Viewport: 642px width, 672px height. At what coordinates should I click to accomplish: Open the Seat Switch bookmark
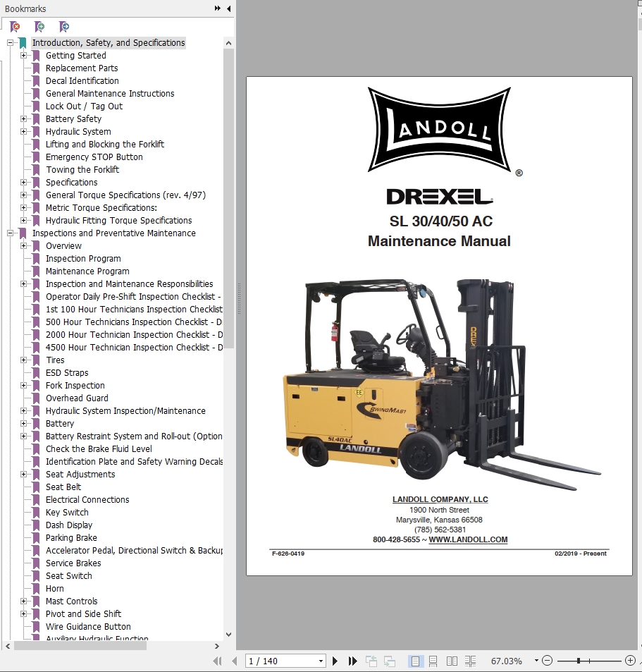click(x=69, y=575)
